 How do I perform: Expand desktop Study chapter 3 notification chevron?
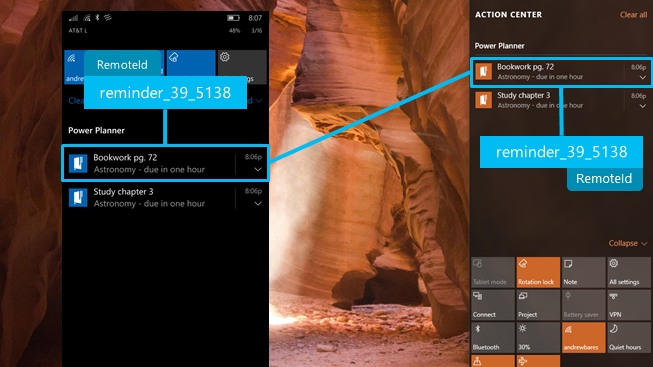[x=643, y=106]
